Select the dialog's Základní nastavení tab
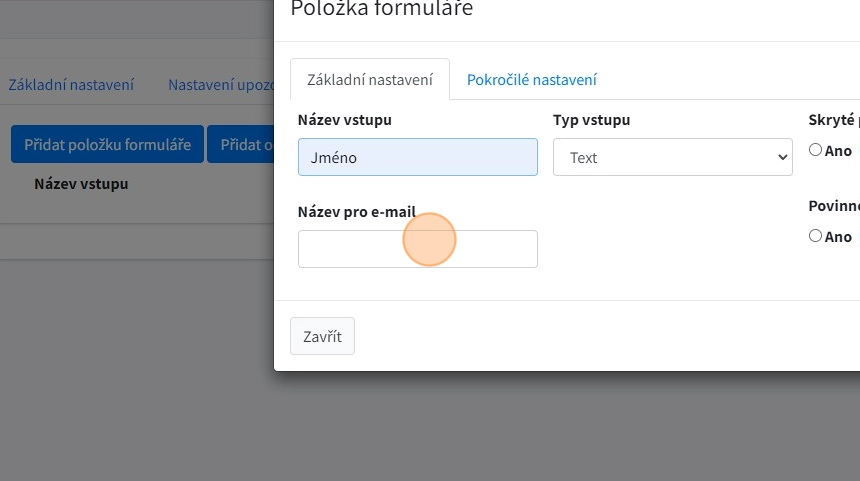860x481 pixels. pos(370,80)
